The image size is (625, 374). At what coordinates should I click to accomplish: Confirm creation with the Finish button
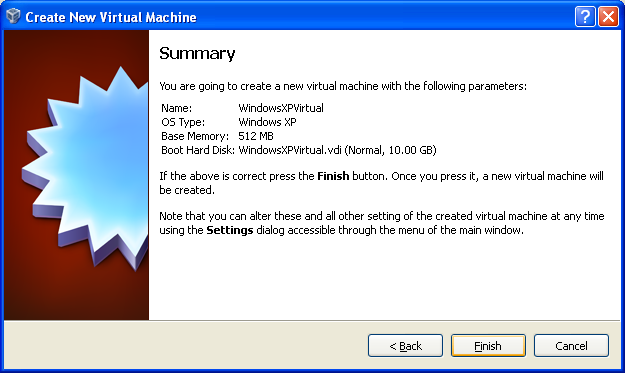tap(488, 346)
